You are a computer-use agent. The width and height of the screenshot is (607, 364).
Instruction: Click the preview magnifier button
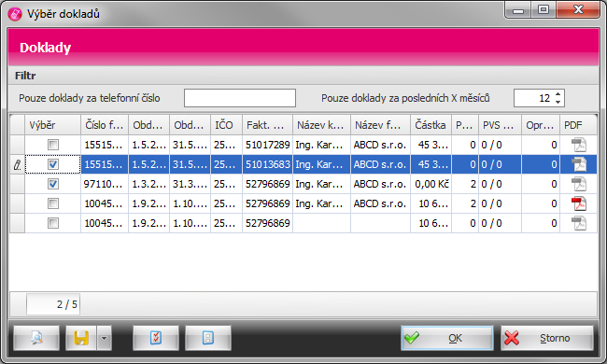point(36,338)
